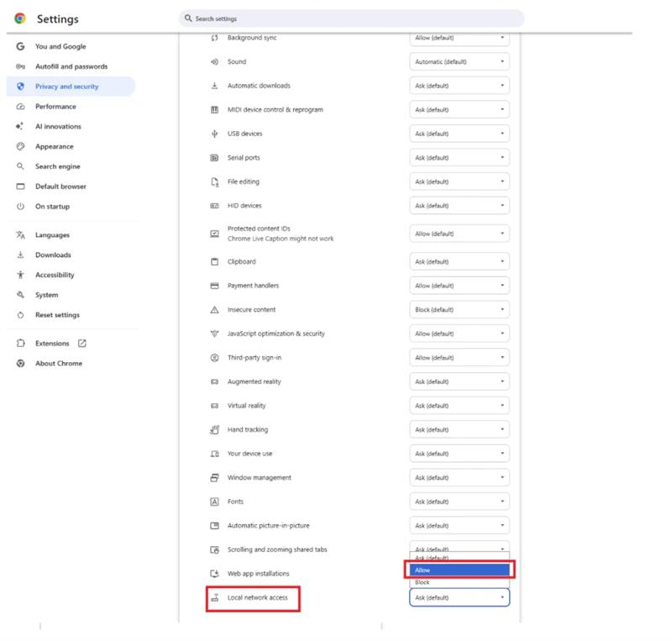Open the Third-party sign-in dropdown

point(459,358)
